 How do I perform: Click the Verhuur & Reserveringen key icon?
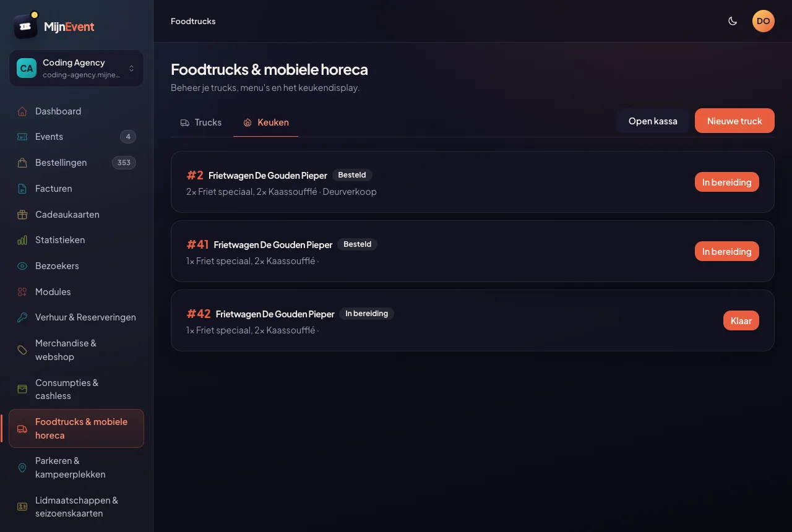[x=22, y=317]
